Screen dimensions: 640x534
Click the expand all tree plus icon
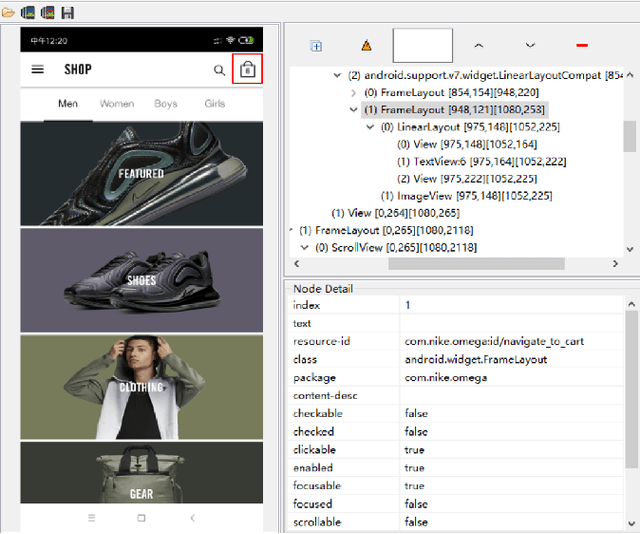click(x=316, y=46)
